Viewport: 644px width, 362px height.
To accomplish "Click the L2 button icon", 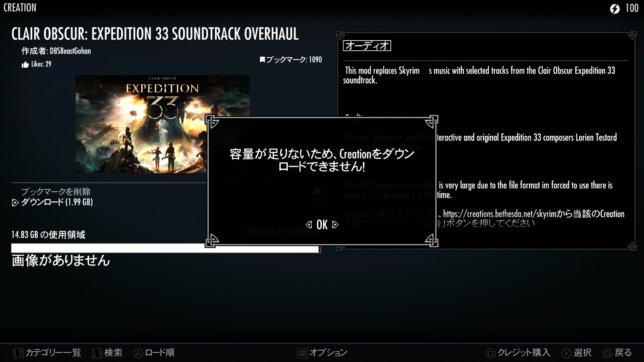I will (18, 353).
